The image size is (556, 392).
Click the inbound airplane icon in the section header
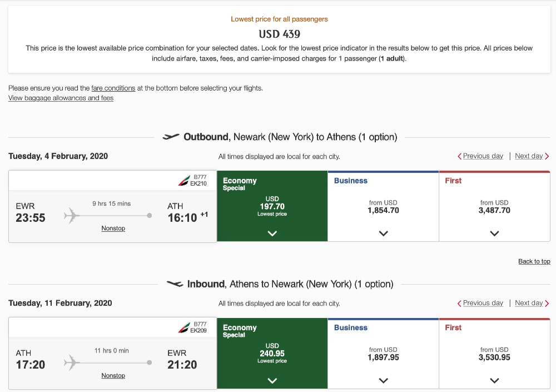(175, 284)
